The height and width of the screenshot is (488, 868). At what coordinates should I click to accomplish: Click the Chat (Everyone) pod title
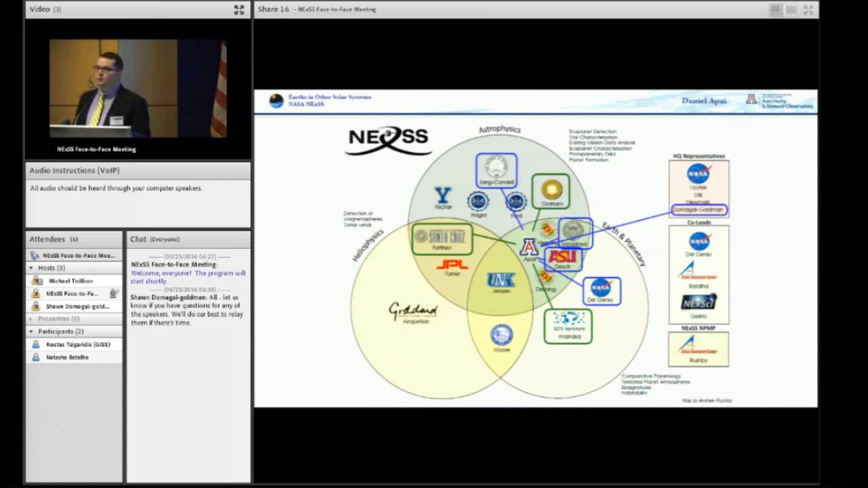click(x=155, y=239)
